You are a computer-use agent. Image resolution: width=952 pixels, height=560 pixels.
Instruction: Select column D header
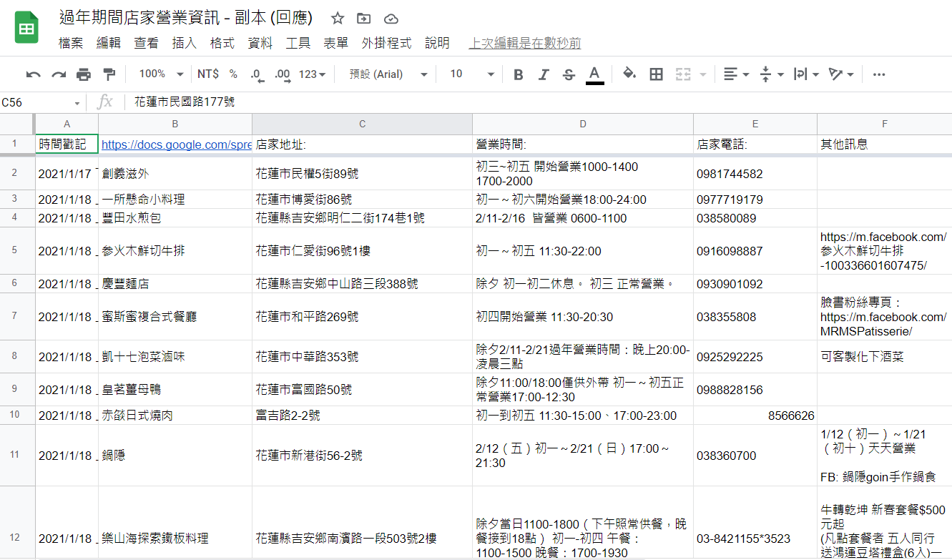(x=583, y=124)
